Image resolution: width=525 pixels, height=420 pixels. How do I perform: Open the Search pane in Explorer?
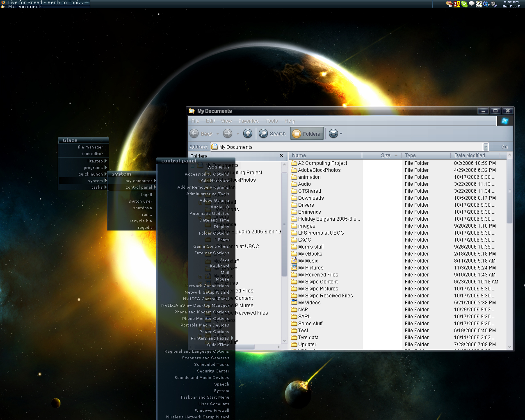click(x=272, y=134)
